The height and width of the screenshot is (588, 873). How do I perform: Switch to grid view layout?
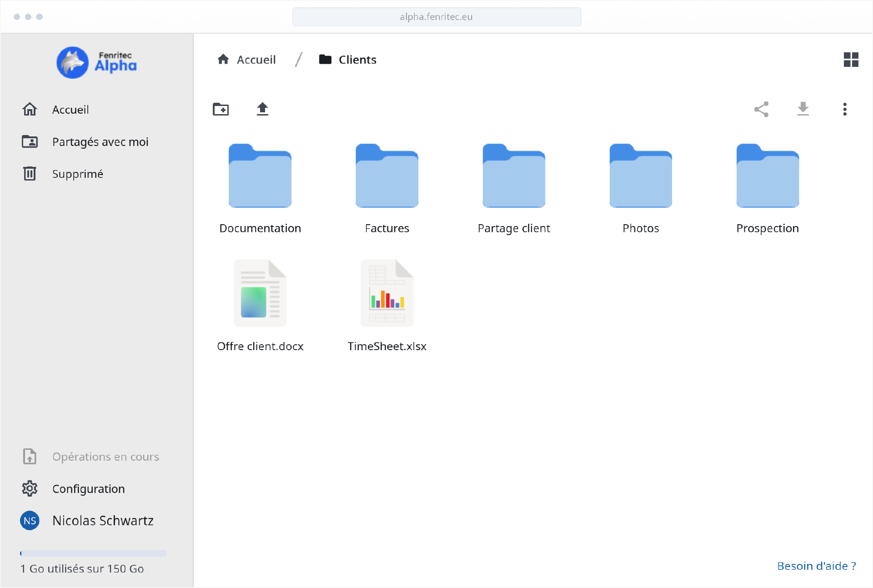click(851, 60)
